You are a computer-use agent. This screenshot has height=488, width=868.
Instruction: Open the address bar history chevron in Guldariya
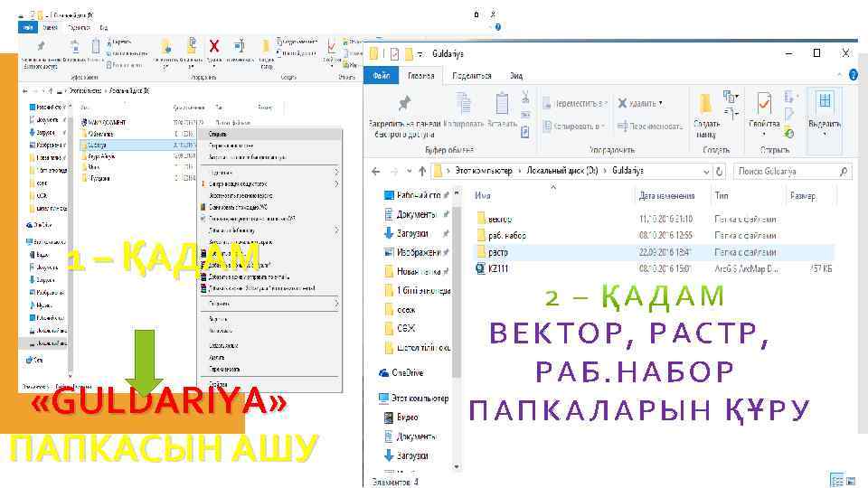pos(706,172)
